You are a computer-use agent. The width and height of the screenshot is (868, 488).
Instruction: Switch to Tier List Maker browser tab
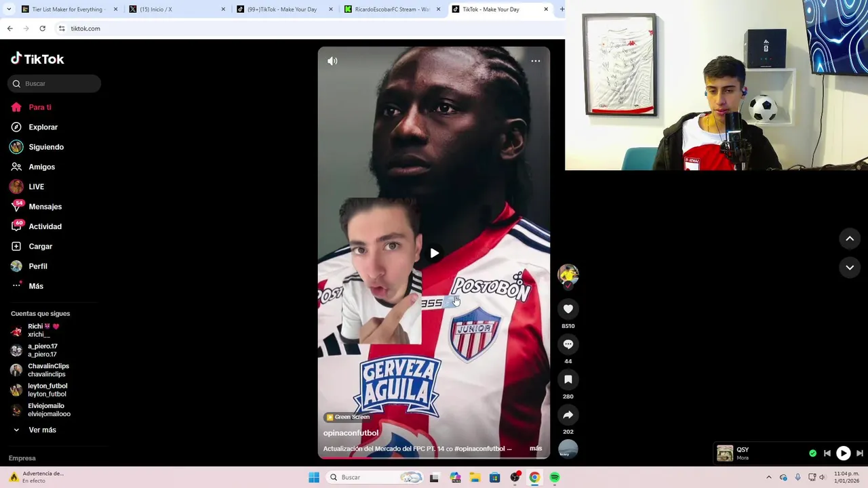[x=68, y=9]
